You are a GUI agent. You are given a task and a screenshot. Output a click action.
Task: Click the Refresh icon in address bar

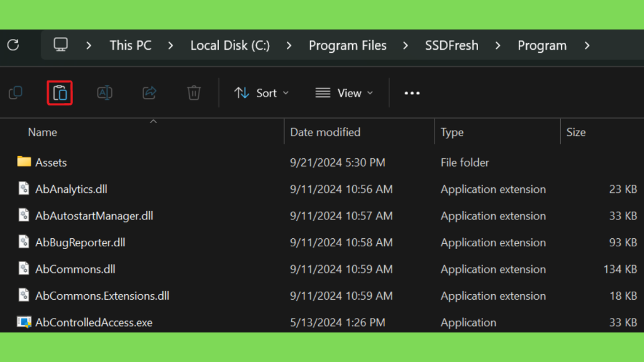point(13,45)
